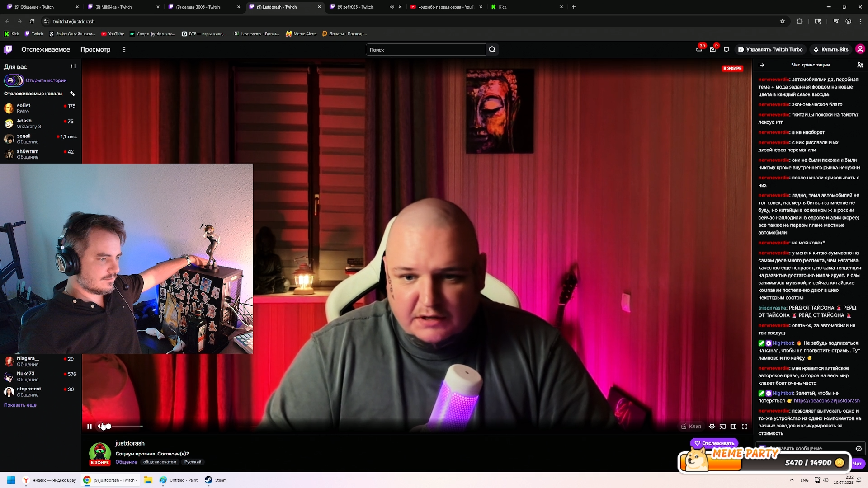
Task: Open Отслеживаемое navigation item
Action: coord(46,50)
